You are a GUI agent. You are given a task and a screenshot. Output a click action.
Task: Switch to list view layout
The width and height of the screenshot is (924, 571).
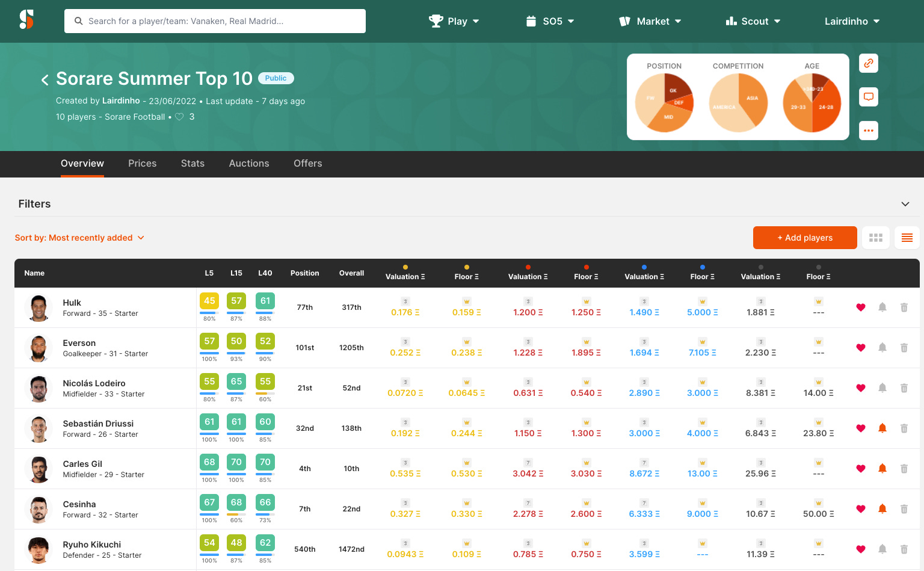(x=907, y=238)
